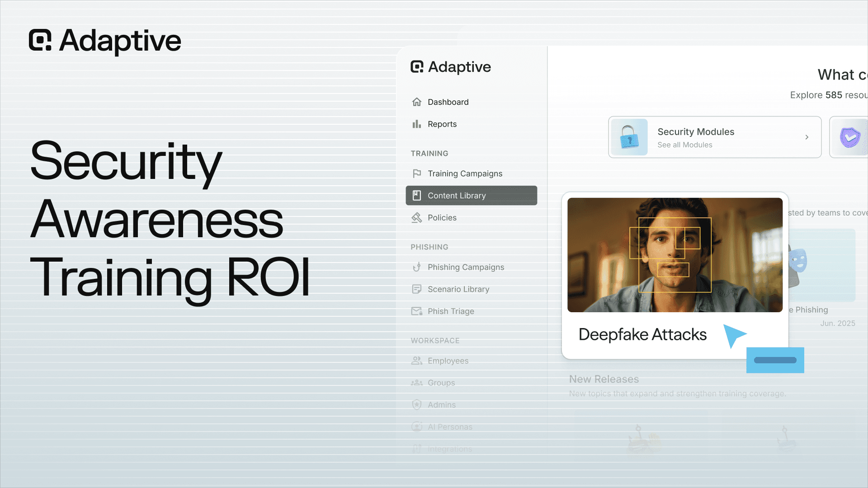Click the Explore 585 resources text
Image resolution: width=868 pixels, height=488 pixels.
click(x=829, y=95)
